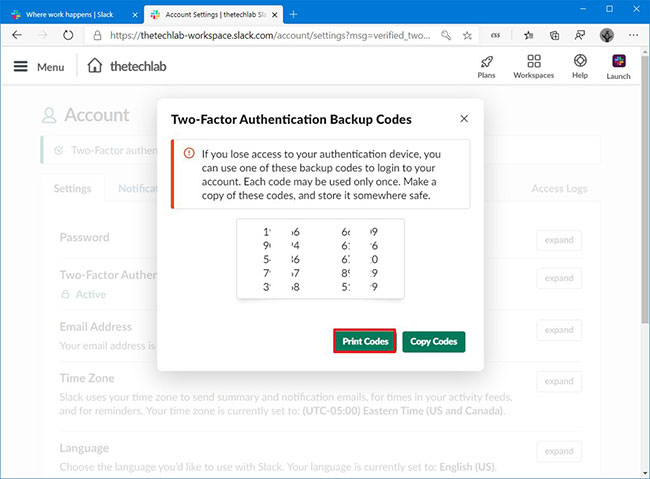
Task: Click the warning exclamation icon in dialog
Action: click(189, 153)
